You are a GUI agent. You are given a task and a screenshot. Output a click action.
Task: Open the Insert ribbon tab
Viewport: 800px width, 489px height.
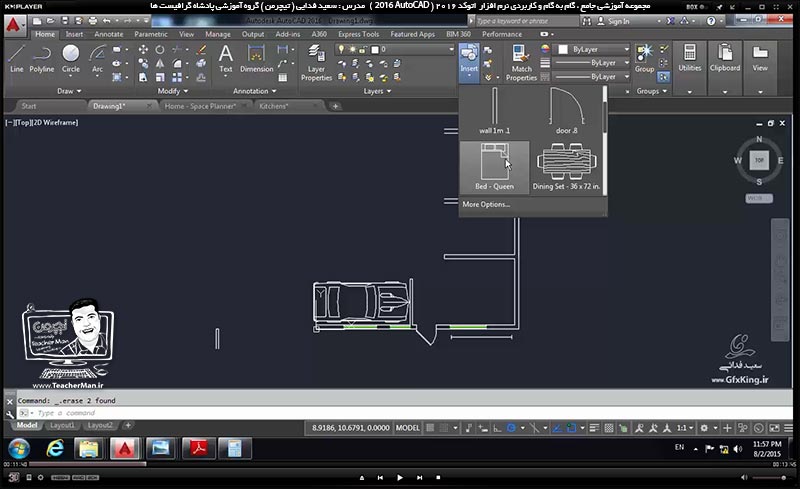pyautogui.click(x=74, y=34)
